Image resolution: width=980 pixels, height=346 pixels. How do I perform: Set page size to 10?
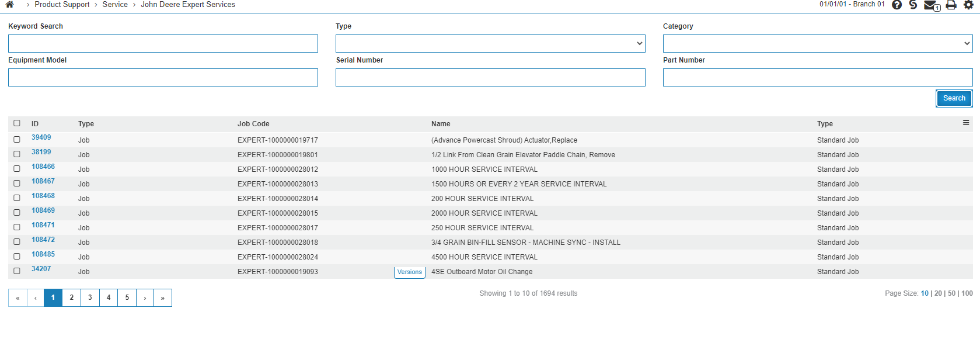925,293
